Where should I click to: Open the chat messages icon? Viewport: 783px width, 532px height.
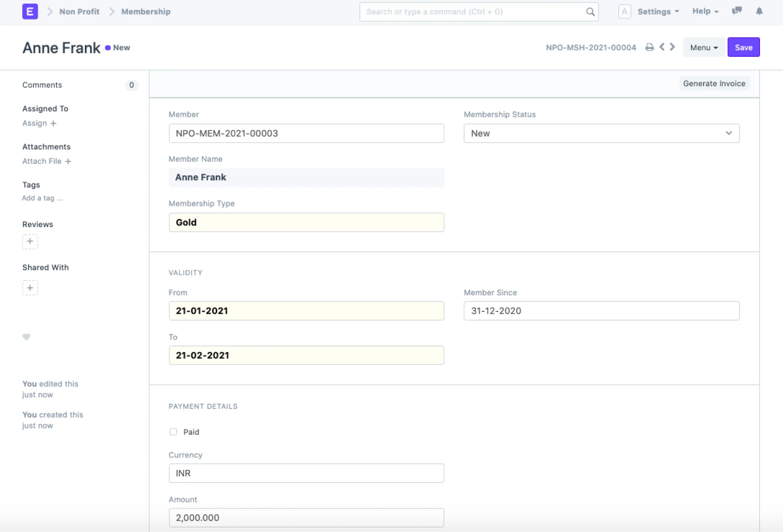pos(737,12)
